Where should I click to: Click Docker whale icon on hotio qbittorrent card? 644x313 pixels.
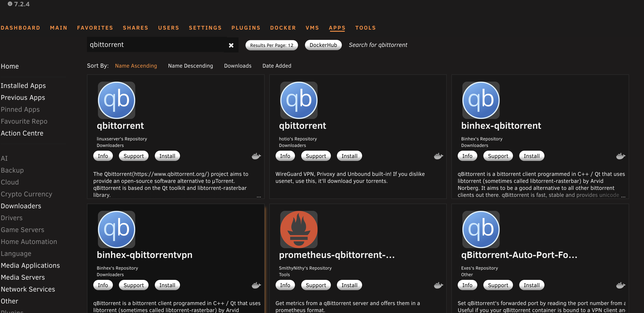(x=439, y=156)
